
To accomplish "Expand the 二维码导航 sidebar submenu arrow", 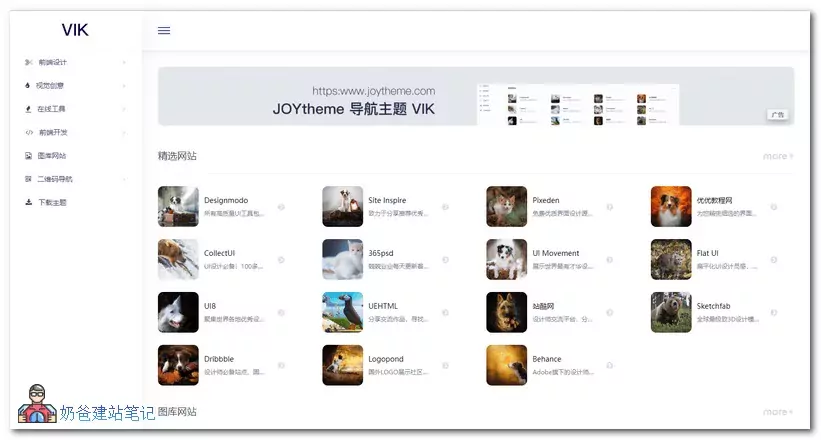I will (x=124, y=179).
